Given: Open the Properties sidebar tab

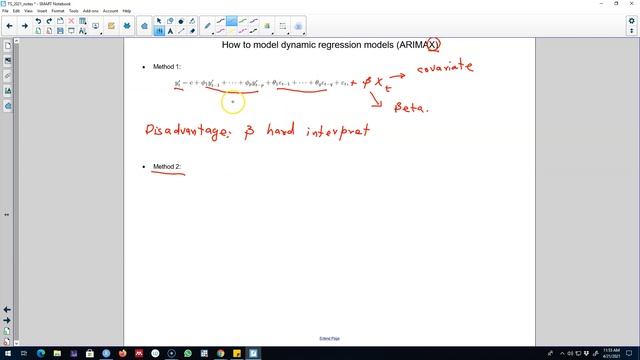Looking at the screenshot, I should point(8,91).
